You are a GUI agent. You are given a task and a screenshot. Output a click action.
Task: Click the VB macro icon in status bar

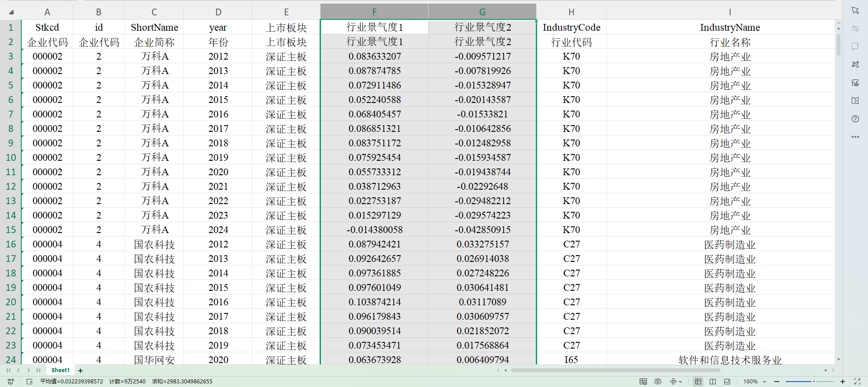click(11, 382)
